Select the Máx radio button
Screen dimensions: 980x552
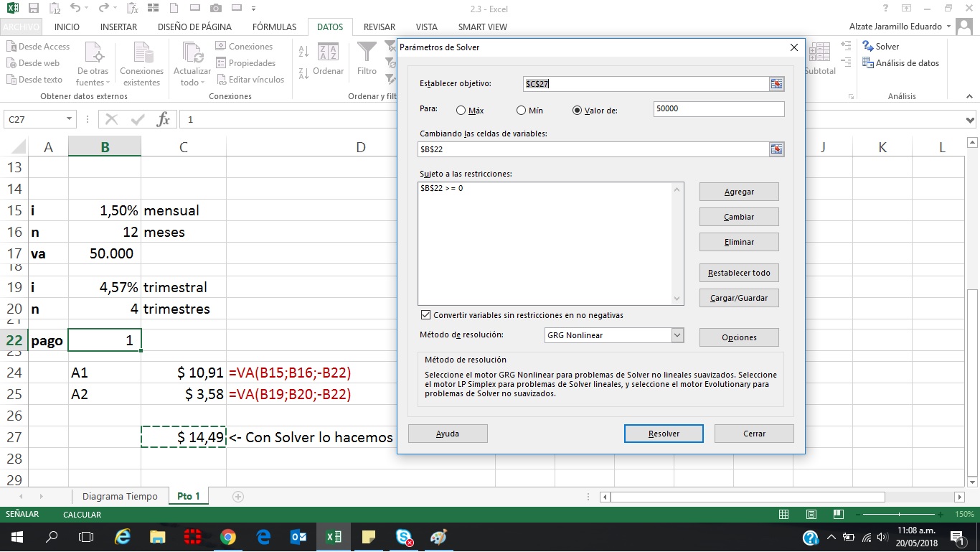click(x=462, y=110)
